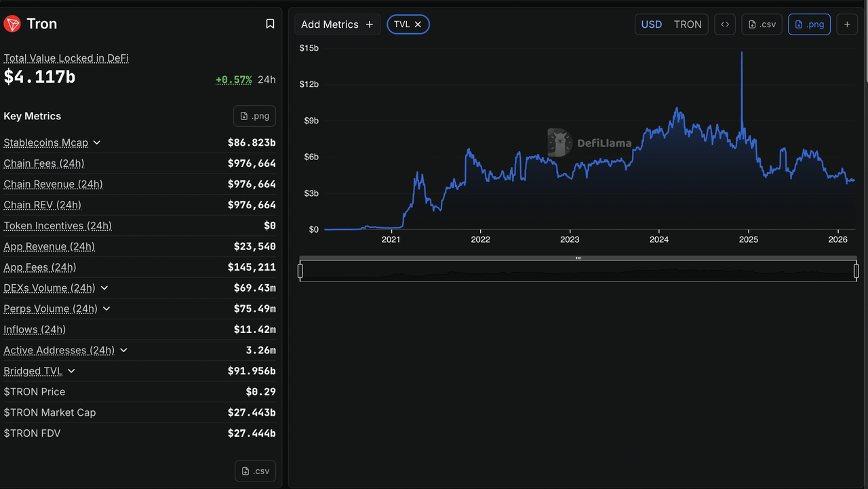
Task: Download Key Metrics .csv at panel bottom
Action: pyautogui.click(x=255, y=471)
